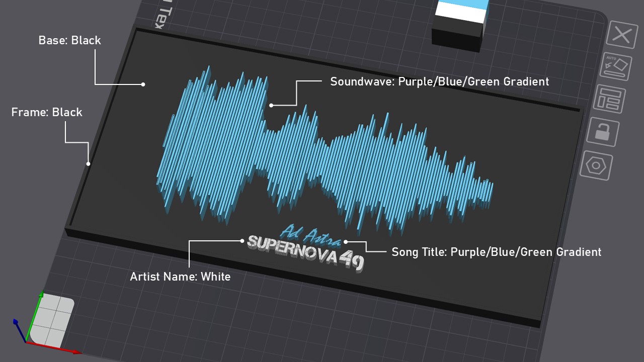Toggle the plate unlock padlock icon
This screenshot has width=644, height=362.
click(602, 132)
